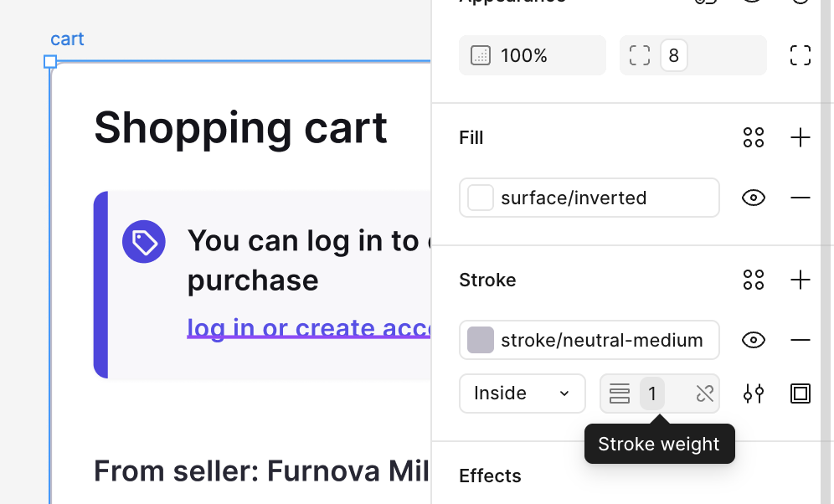Open Stroke styles and variables picker
This screenshot has height=504, width=834.
pos(754,280)
